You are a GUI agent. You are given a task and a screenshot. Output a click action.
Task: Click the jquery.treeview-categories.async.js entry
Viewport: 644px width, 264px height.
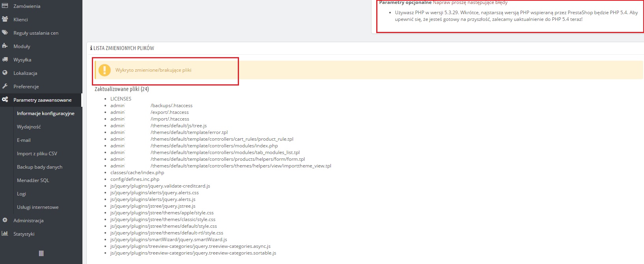pyautogui.click(x=190, y=246)
